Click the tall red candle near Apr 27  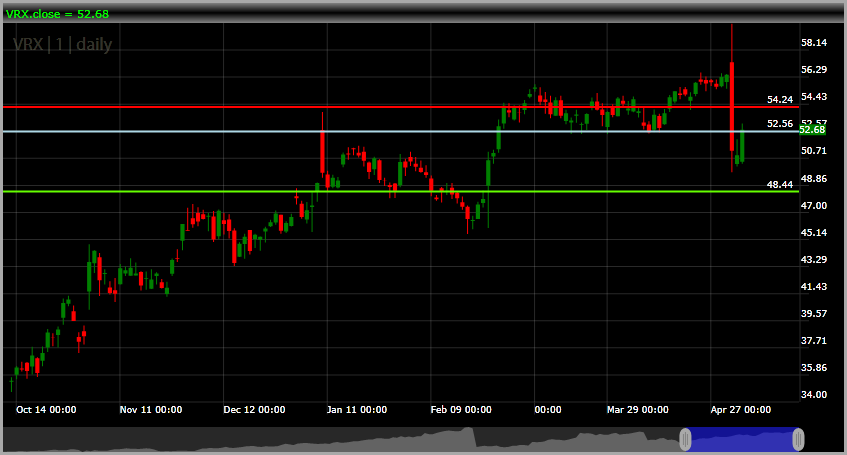[732, 106]
